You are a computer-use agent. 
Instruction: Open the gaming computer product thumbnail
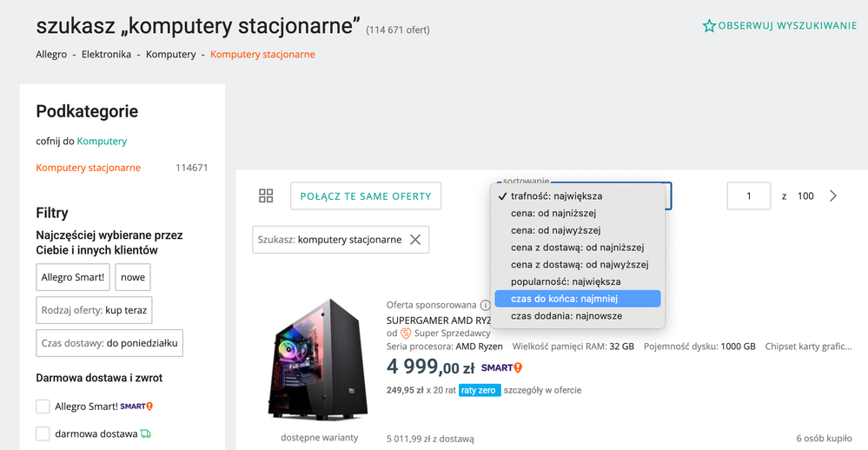click(x=317, y=361)
